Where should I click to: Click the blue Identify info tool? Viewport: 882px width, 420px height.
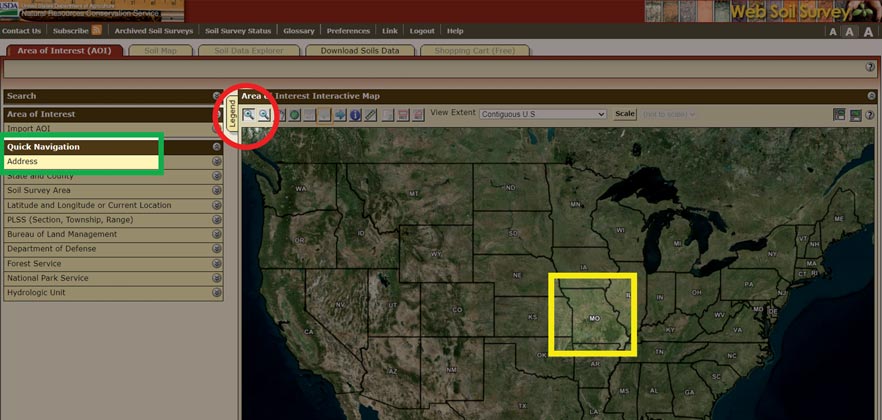355,115
